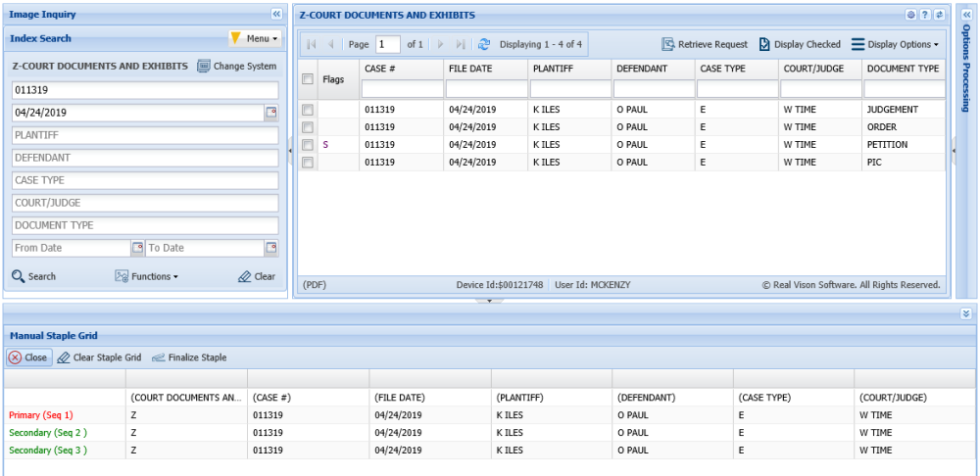Go to next page arrow
This screenshot has height=476, width=980.
[440, 44]
